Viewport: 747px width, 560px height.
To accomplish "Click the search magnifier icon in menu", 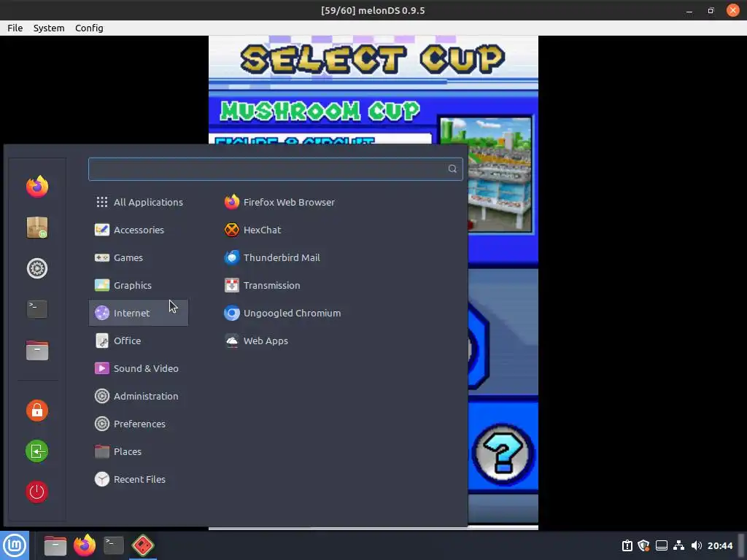I will (x=452, y=168).
